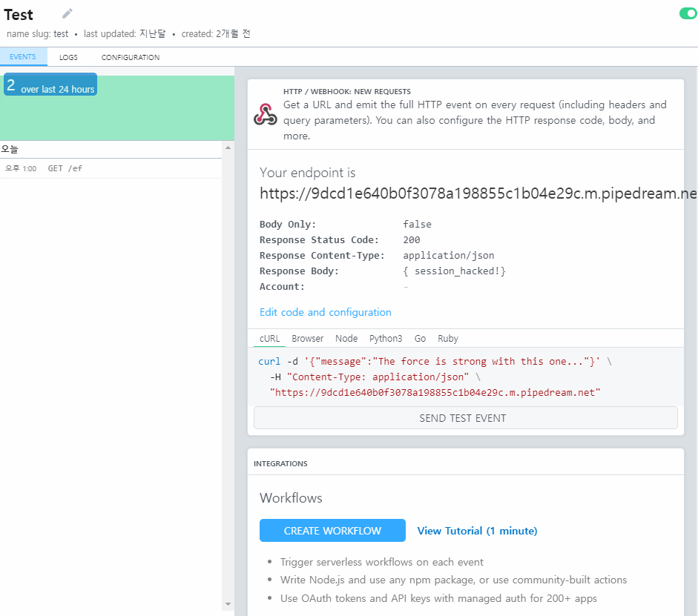The width and height of the screenshot is (698, 616).
Task: Toggle the green source enabled switch
Action: point(688,14)
